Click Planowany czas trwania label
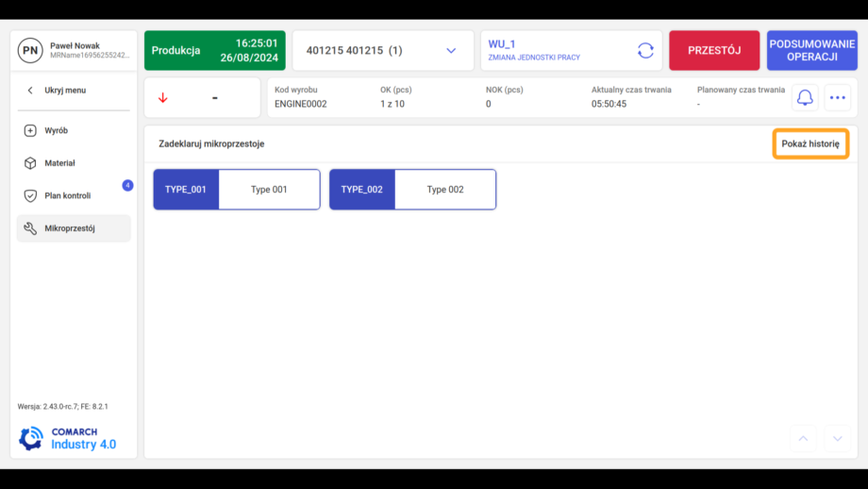The height and width of the screenshot is (489, 868). pyautogui.click(x=741, y=90)
